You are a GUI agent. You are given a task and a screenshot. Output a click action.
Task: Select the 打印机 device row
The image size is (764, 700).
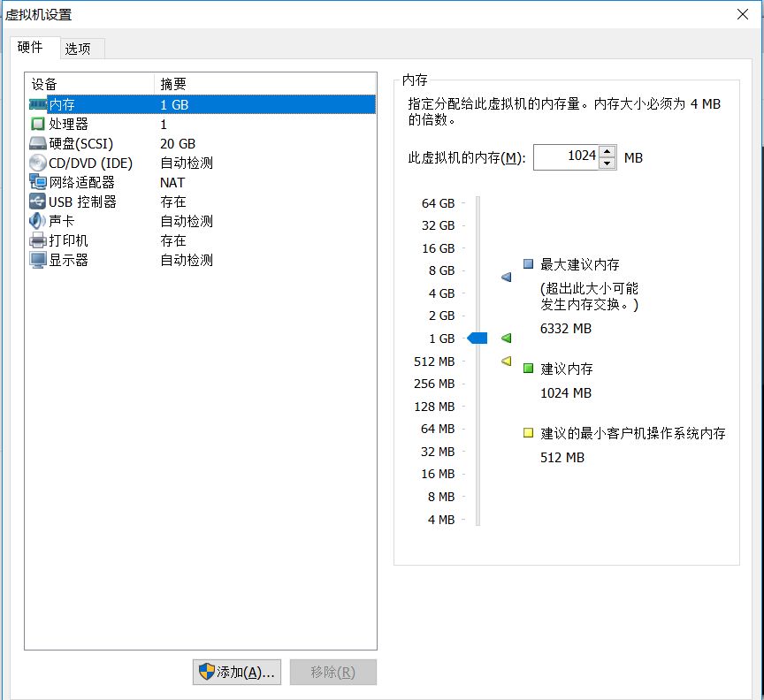(x=202, y=240)
